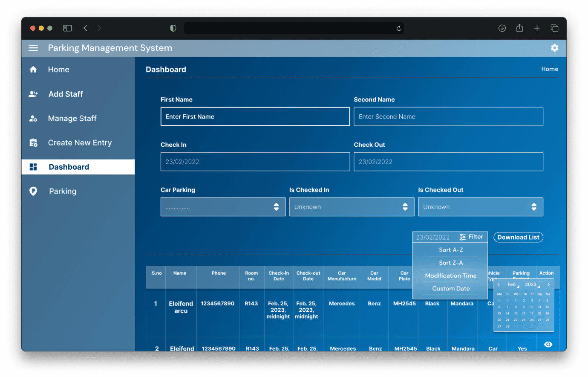Choose Custom Date from the filter menu

click(x=450, y=289)
